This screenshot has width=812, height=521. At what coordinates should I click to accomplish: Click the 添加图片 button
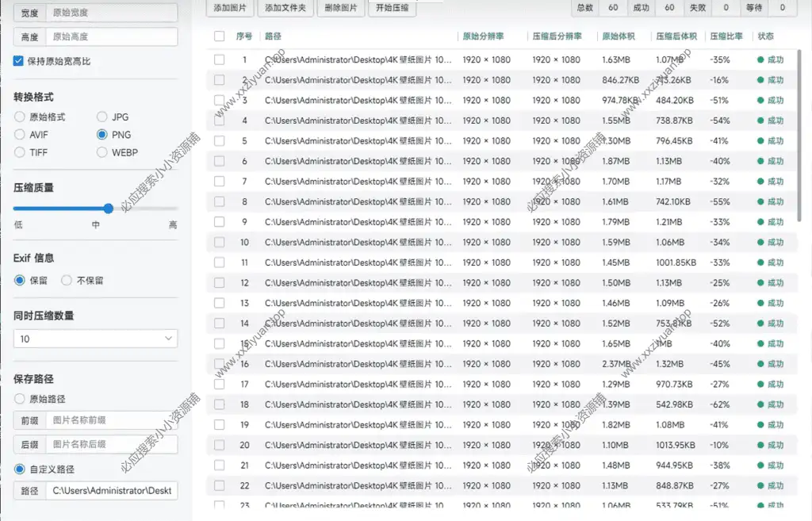[x=230, y=9]
